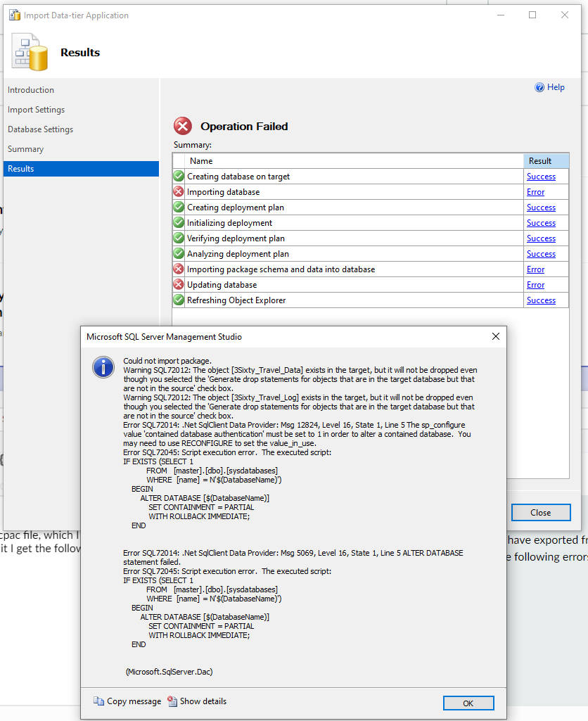
Task: Click the Could not import package message line
Action: click(167, 361)
